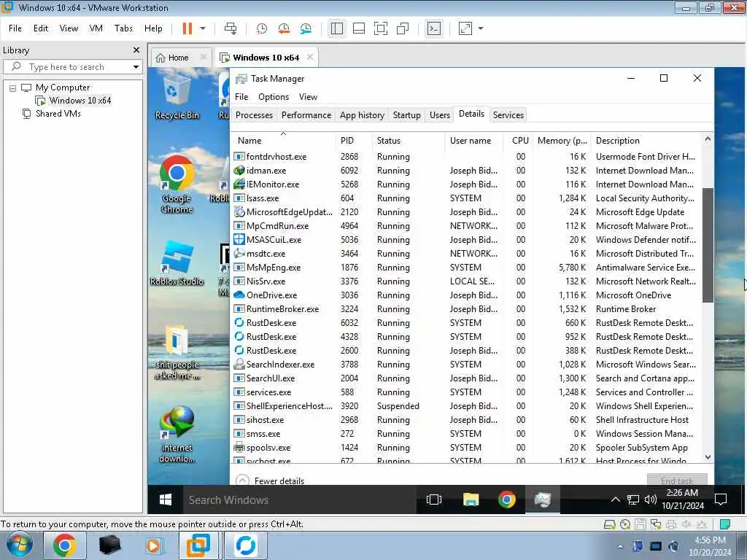Click the VMware pause VM button
This screenshot has width=747, height=560.
tap(187, 28)
